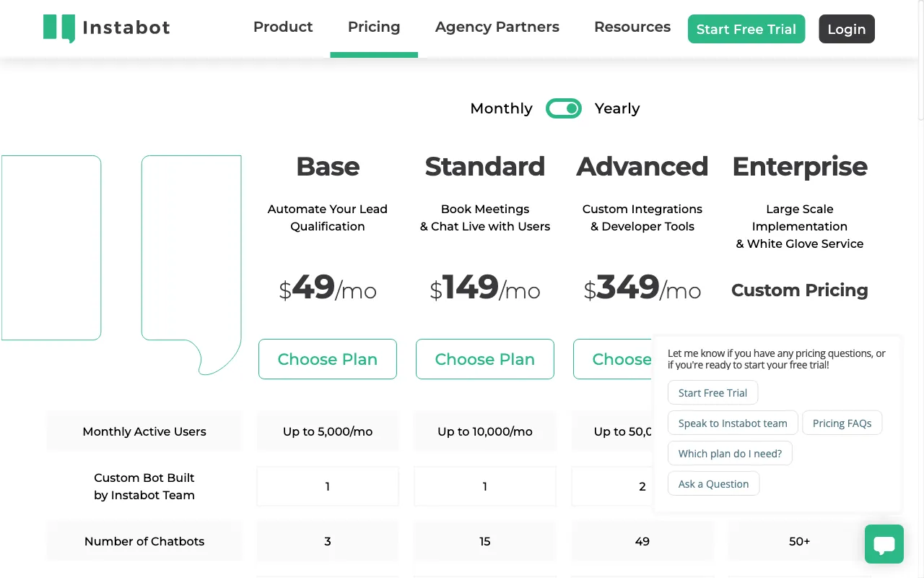This screenshot has height=578, width=924.
Task: Click the 49 chatbots Advanced cell
Action: pyautogui.click(x=642, y=541)
